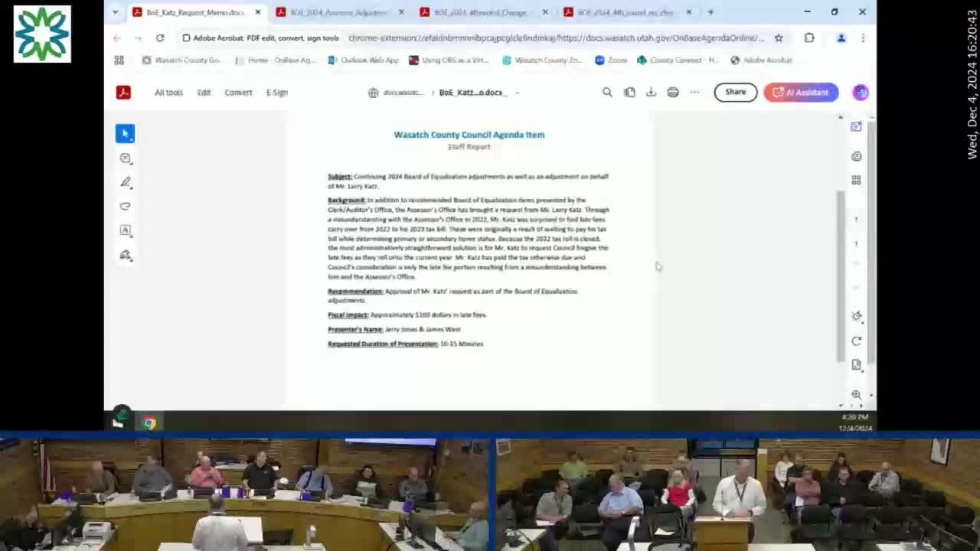
Task: Click the document vertical scrollbar
Action: pos(840,275)
